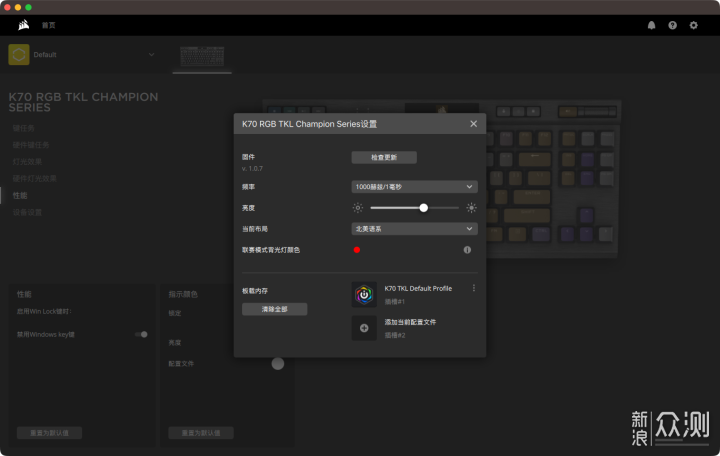The image size is (720, 456).
Task: Click the plus icon to add current profile
Action: 364,328
